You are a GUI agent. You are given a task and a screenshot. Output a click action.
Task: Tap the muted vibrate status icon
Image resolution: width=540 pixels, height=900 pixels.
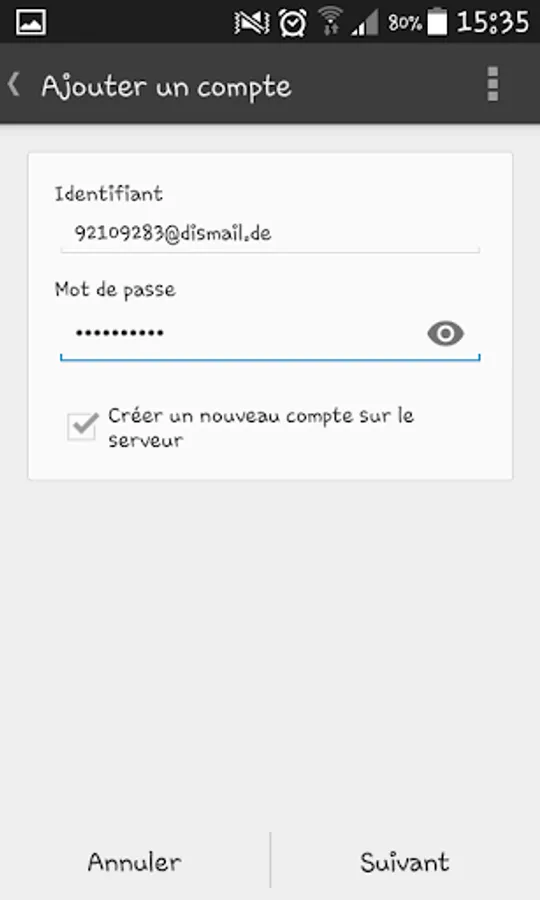[252, 23]
